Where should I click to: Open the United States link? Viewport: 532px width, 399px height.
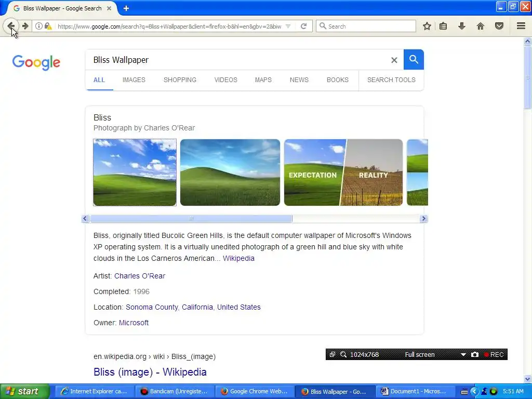pos(239,307)
